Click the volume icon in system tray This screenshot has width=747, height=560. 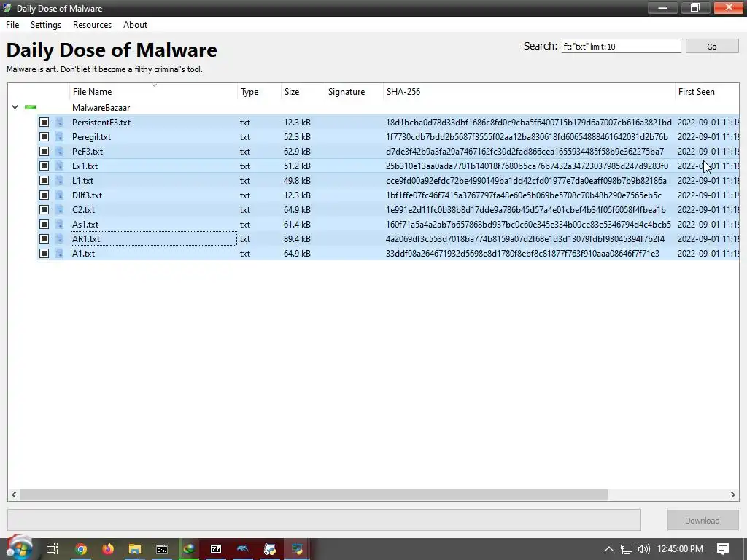(x=643, y=549)
